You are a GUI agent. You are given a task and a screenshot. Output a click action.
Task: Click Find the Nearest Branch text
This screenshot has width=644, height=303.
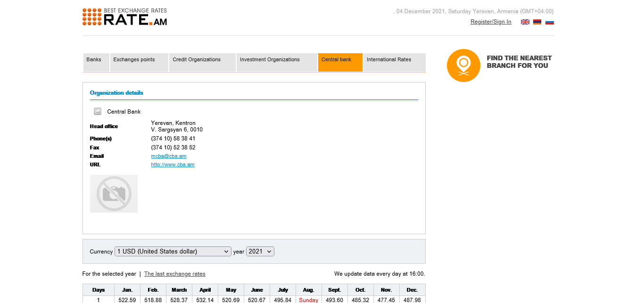click(519, 62)
